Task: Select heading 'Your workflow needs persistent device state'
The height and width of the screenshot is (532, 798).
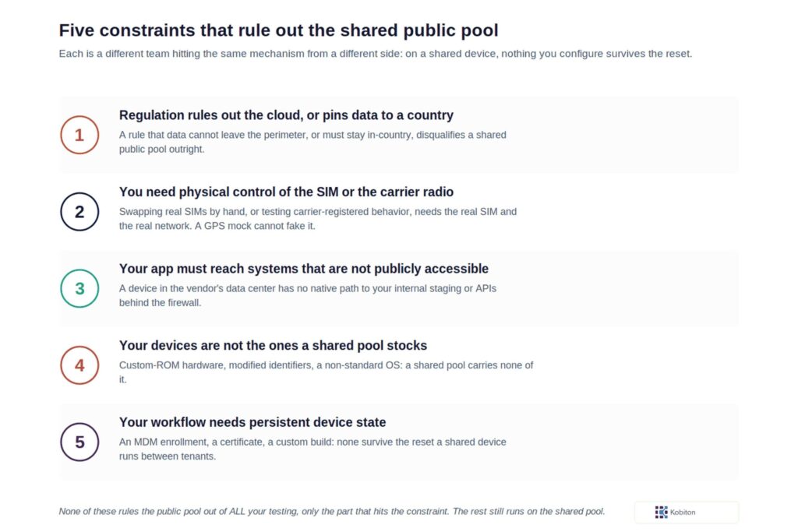Action: click(x=252, y=422)
